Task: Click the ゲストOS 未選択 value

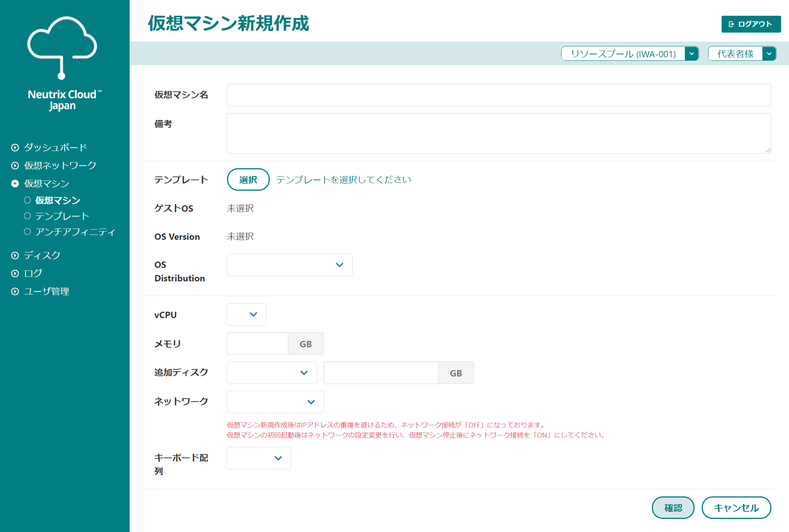Action: point(240,208)
